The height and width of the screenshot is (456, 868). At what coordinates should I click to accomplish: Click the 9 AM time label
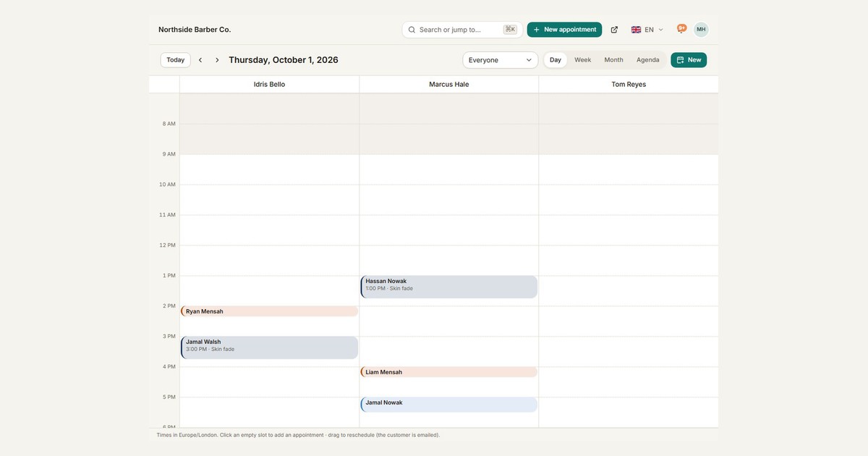(169, 154)
